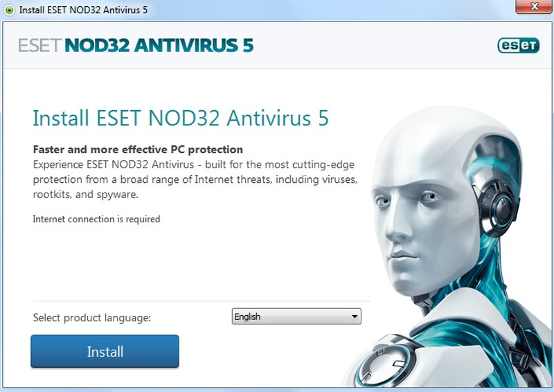This screenshot has width=554, height=392.
Task: Click the horizontal separator line above language selection
Action: point(202,301)
